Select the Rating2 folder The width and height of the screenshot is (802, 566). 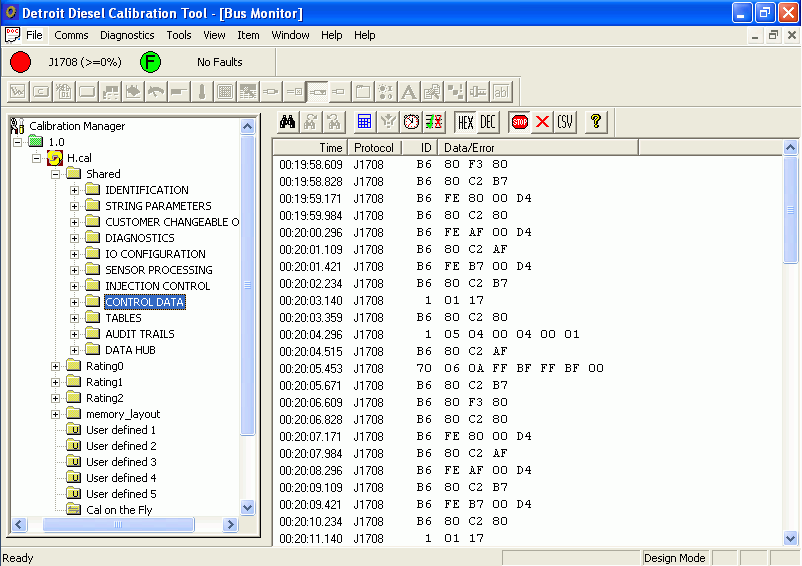[104, 398]
